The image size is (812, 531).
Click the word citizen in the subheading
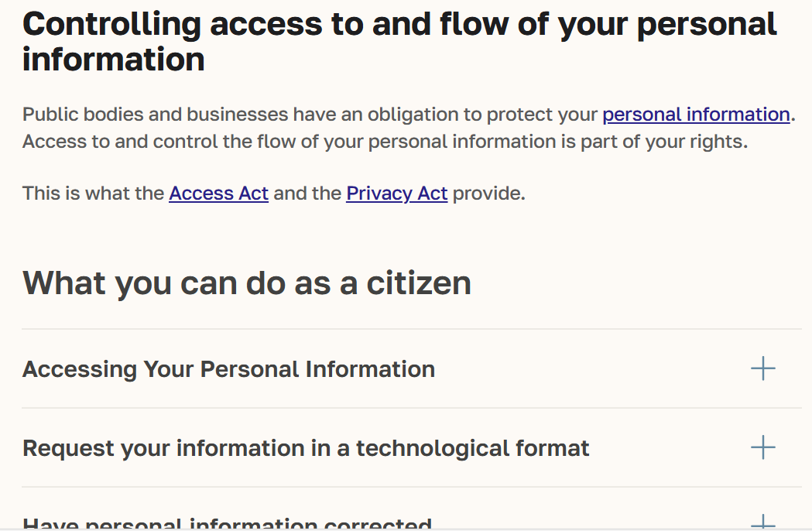click(418, 283)
